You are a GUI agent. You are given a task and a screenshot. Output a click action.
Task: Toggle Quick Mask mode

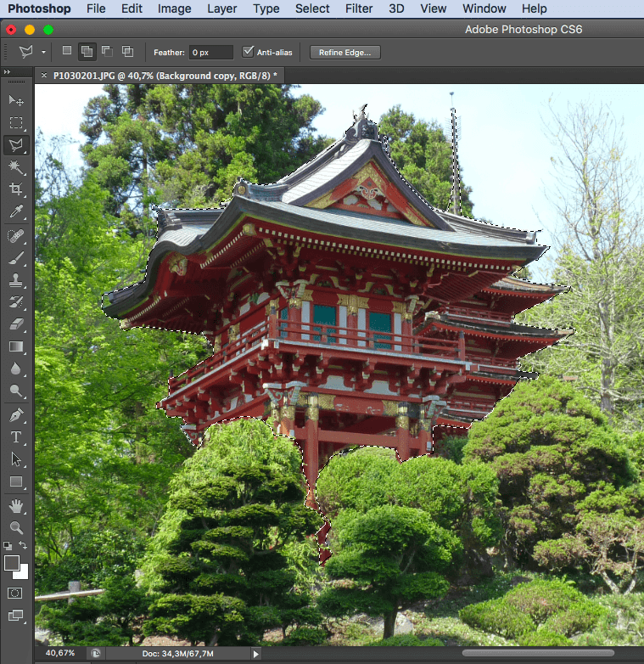click(x=15, y=593)
